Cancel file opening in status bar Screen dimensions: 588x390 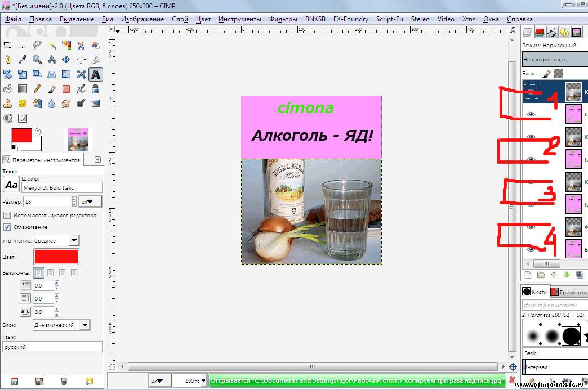coord(512,380)
